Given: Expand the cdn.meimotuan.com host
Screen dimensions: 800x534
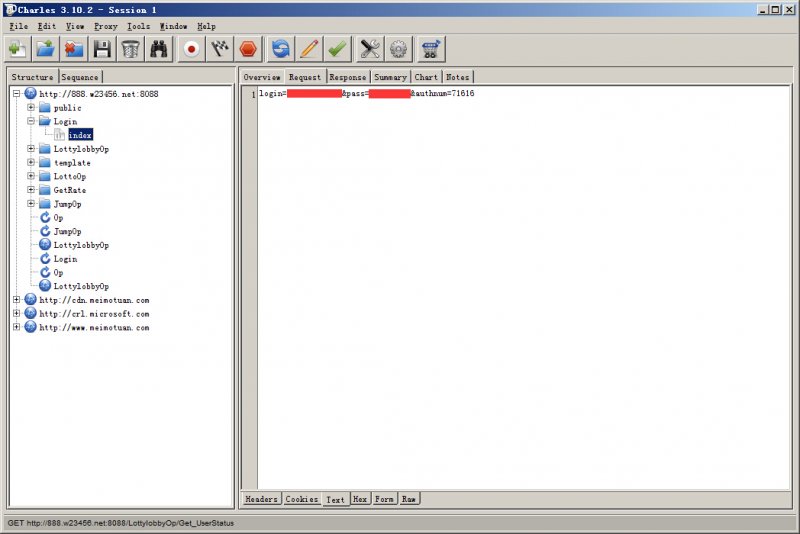Looking at the screenshot, I should [x=17, y=300].
